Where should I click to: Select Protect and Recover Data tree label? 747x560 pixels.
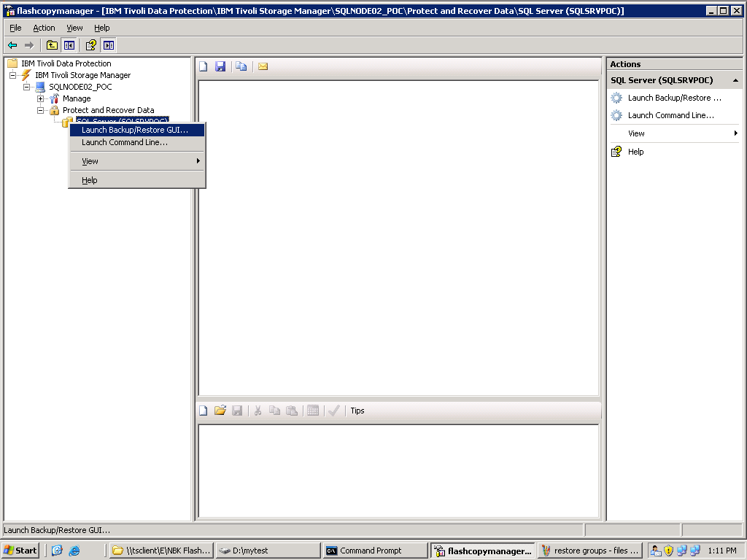click(109, 110)
